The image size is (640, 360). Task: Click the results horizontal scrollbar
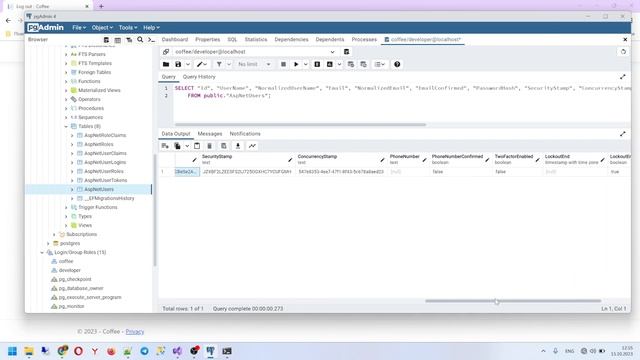click(x=513, y=301)
